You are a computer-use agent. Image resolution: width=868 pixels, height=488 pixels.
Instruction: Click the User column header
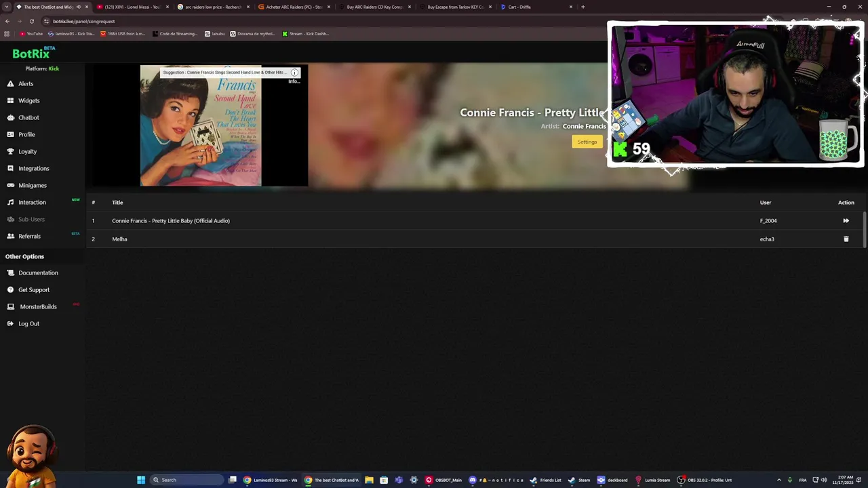tap(766, 202)
